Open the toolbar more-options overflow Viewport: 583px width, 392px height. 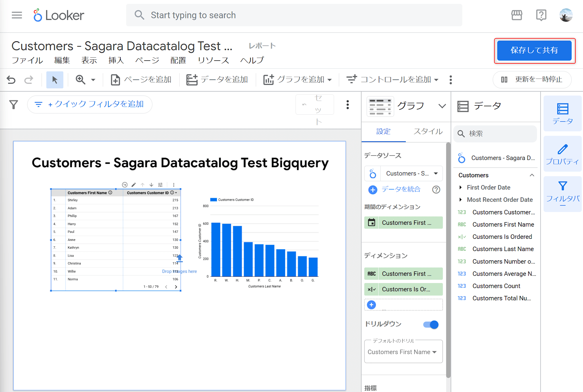coord(451,80)
